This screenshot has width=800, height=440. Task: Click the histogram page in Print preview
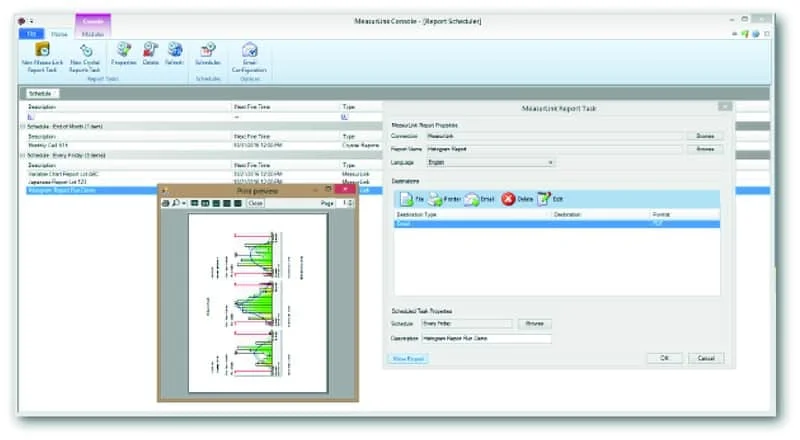(x=258, y=303)
